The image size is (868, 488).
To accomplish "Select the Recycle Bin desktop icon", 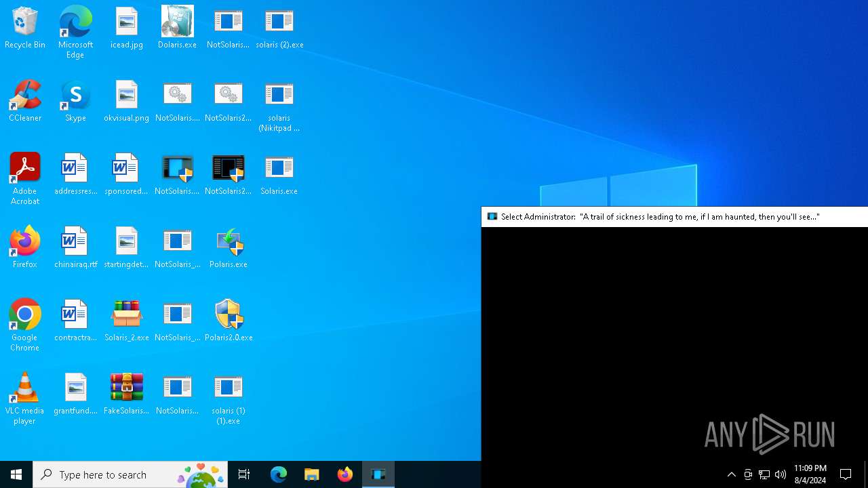I will 25,28.
